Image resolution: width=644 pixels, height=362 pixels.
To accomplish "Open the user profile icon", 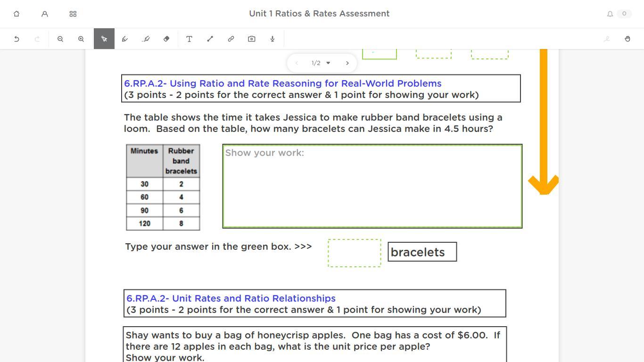I will tap(45, 14).
